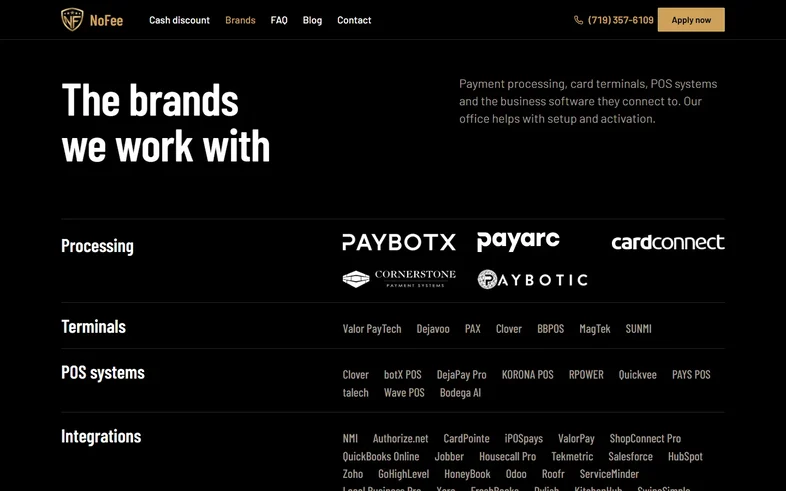Select the NMI integration

350,438
